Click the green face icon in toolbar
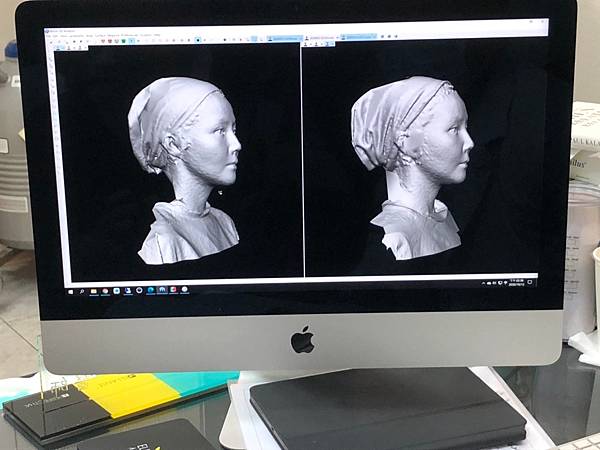Viewport: 600px width, 450px height. click(123, 41)
